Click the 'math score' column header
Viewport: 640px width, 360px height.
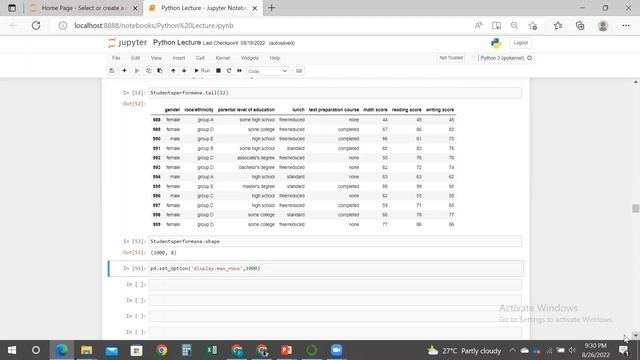tap(375, 110)
